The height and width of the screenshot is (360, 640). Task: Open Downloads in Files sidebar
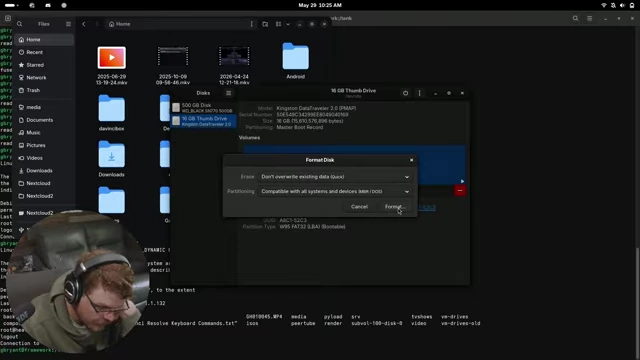coord(44,171)
